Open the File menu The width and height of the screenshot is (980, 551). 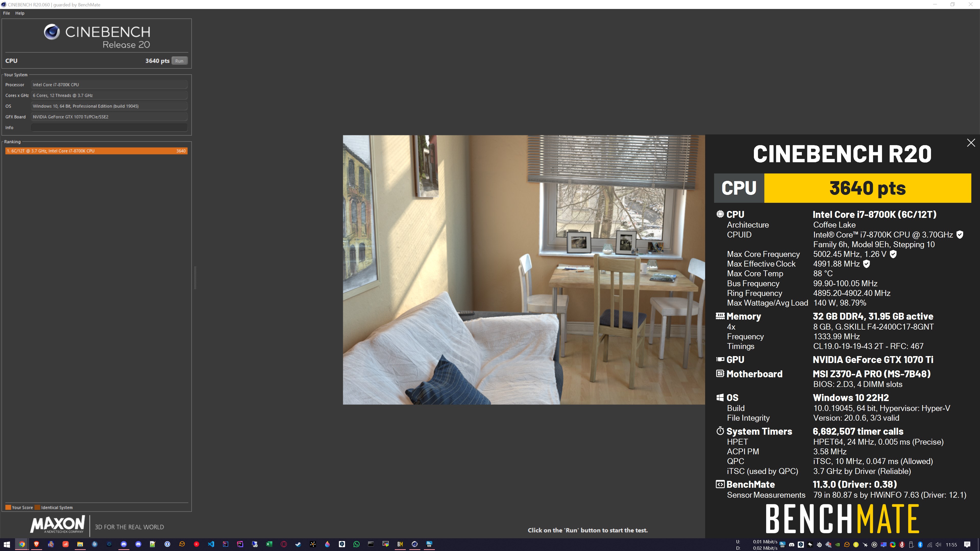coord(6,13)
